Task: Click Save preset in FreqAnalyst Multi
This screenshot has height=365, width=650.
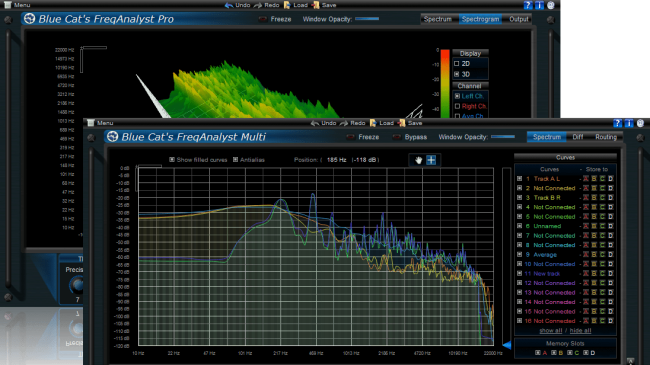Action: point(410,123)
